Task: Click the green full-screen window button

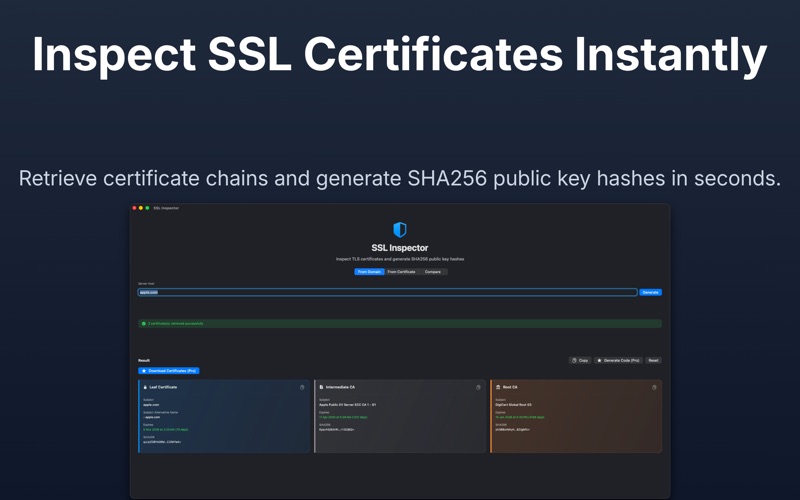Action: pyautogui.click(x=147, y=208)
